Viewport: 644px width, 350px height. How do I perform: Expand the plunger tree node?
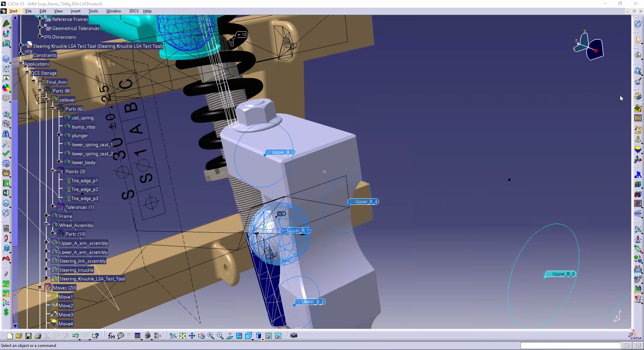pyautogui.click(x=59, y=135)
